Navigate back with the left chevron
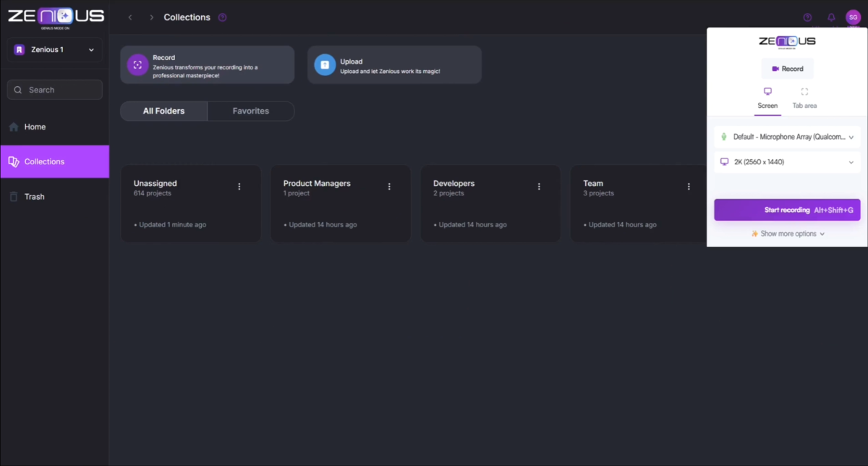The image size is (868, 466). [x=130, y=17]
